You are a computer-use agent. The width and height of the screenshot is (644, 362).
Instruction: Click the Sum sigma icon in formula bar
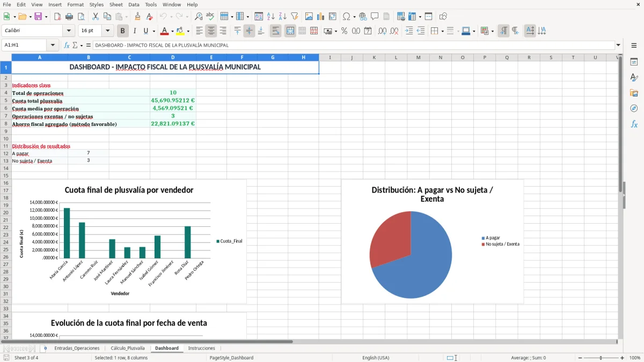75,46
